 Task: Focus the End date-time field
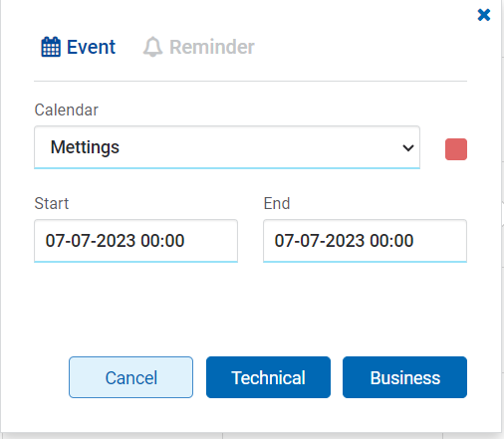click(365, 241)
